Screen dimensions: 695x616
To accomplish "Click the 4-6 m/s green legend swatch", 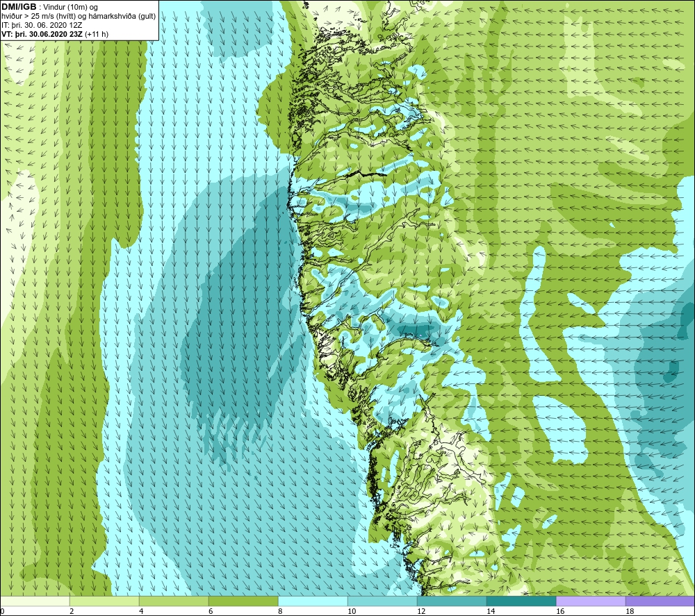I will point(174,601).
